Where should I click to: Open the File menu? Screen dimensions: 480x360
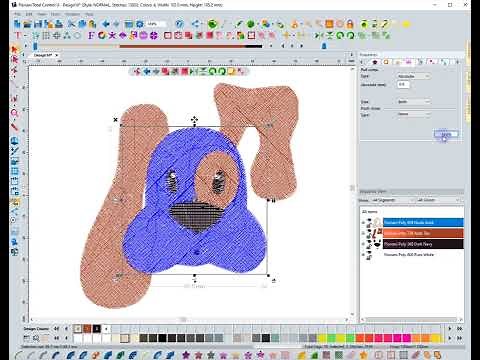click(17, 14)
